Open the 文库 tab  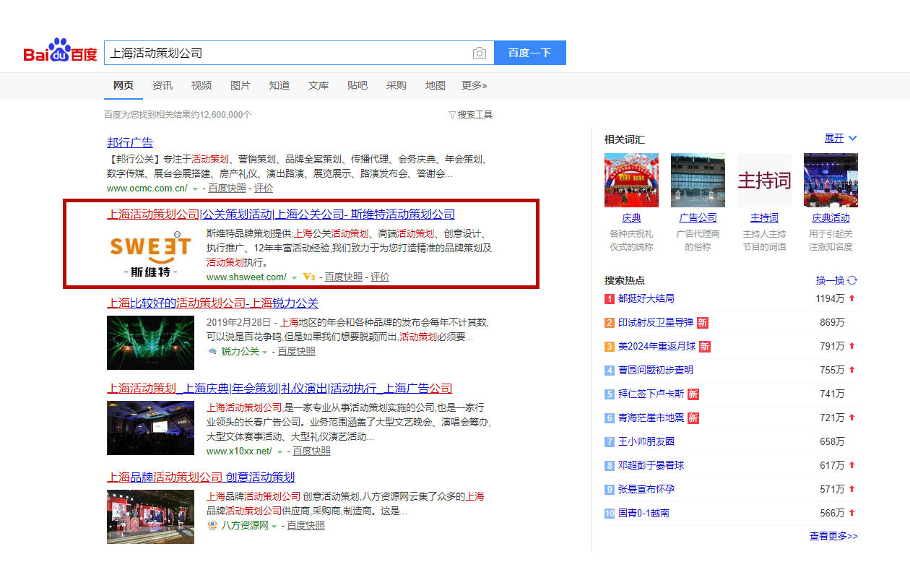[x=318, y=85]
